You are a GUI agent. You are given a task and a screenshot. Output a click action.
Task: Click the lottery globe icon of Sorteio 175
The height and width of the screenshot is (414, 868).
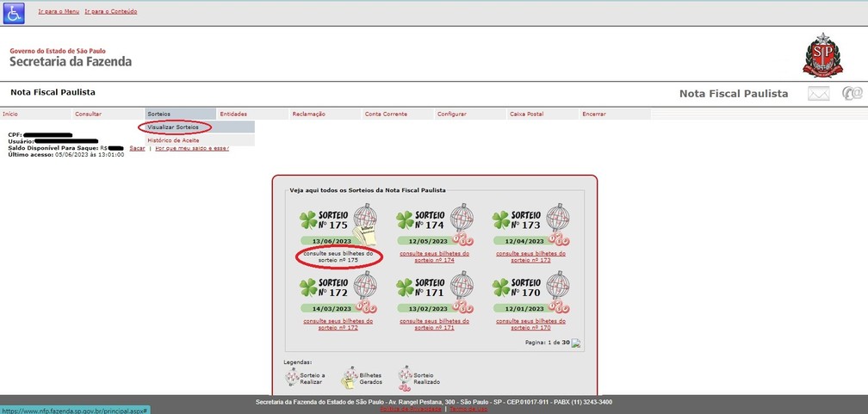click(365, 218)
